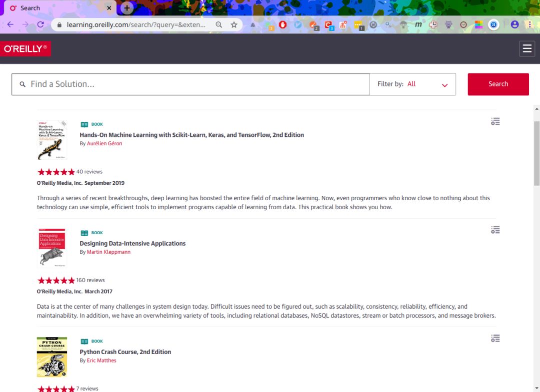Go back to the previous page
The image size is (540, 392).
tap(10, 24)
